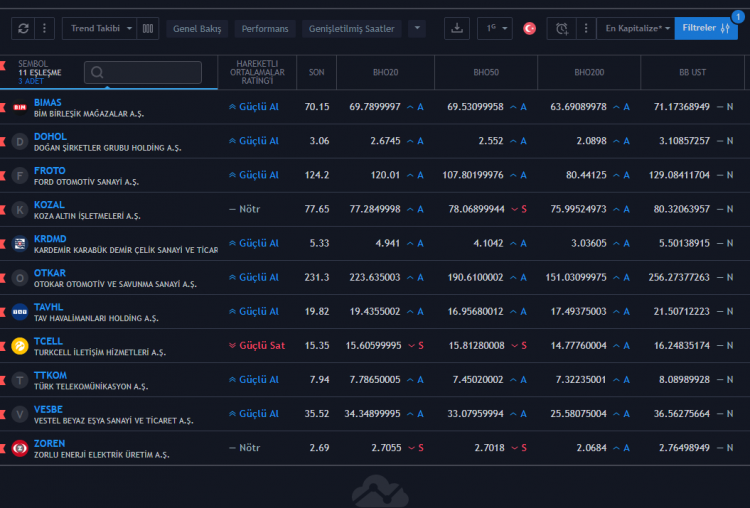This screenshot has width=750, height=508.
Task: Open TCELL symbol link
Action: point(48,341)
